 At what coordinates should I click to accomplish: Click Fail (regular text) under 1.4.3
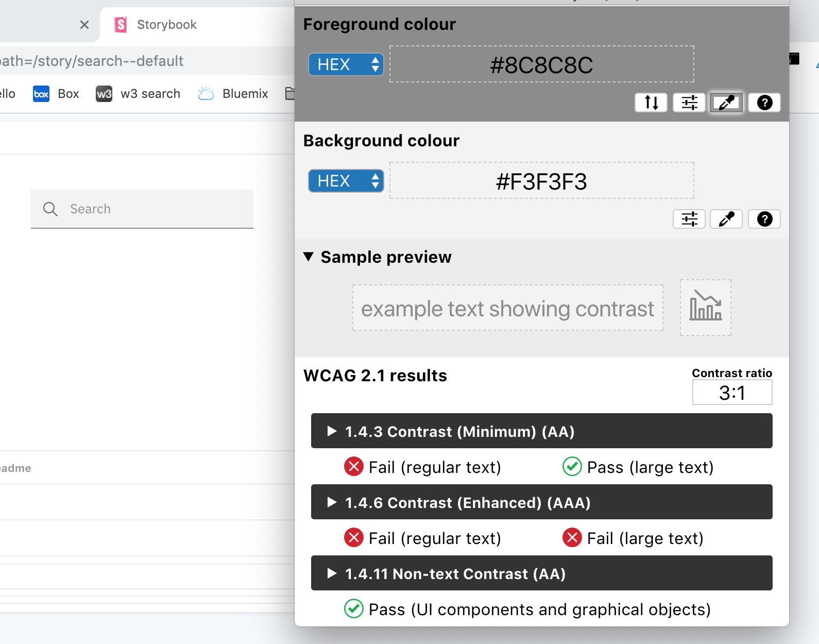422,467
